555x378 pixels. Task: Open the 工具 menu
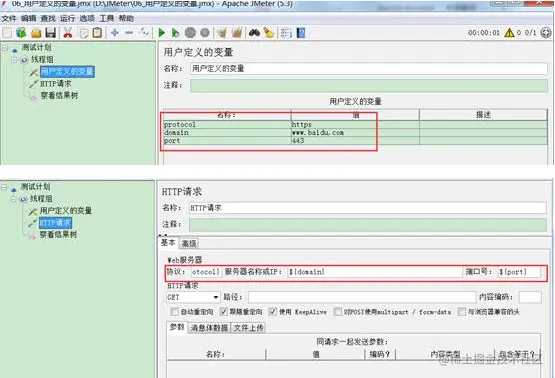106,18
